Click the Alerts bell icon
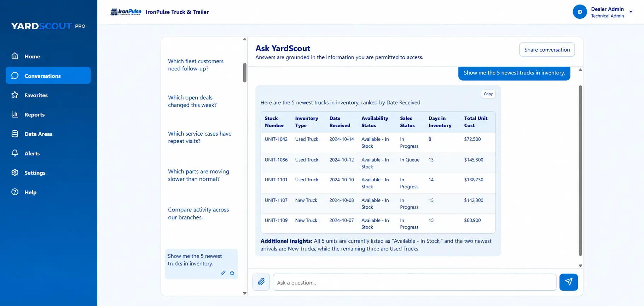The height and width of the screenshot is (306, 644). coord(15,153)
